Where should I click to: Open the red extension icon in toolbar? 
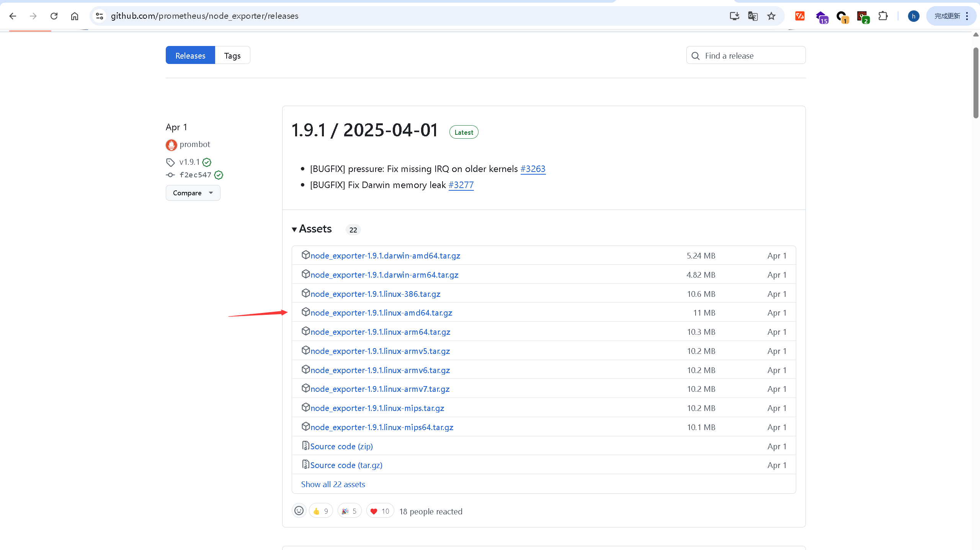[800, 16]
